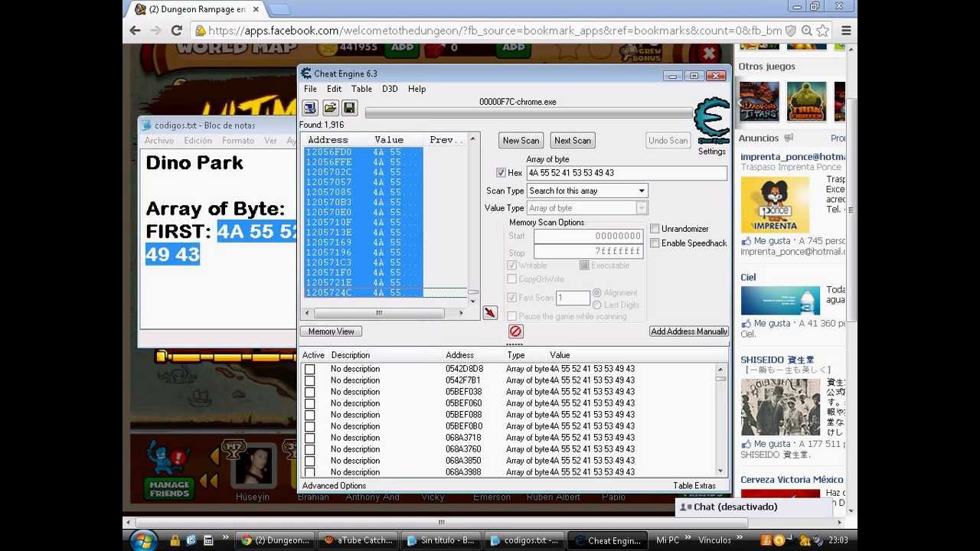The width and height of the screenshot is (980, 551).
Task: Expand the Mi PC toolbar chevron
Action: coord(688,538)
